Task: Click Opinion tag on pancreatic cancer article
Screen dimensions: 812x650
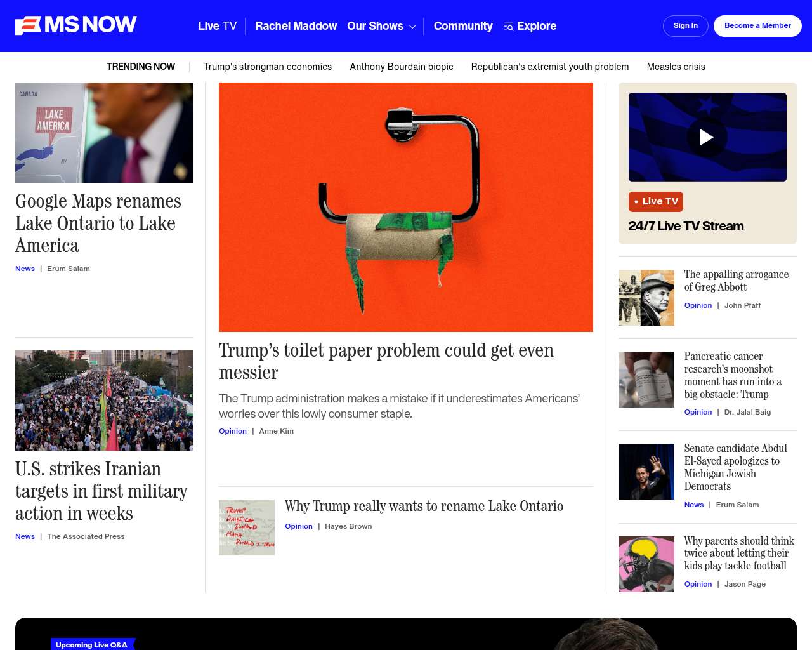Action: pos(698,412)
